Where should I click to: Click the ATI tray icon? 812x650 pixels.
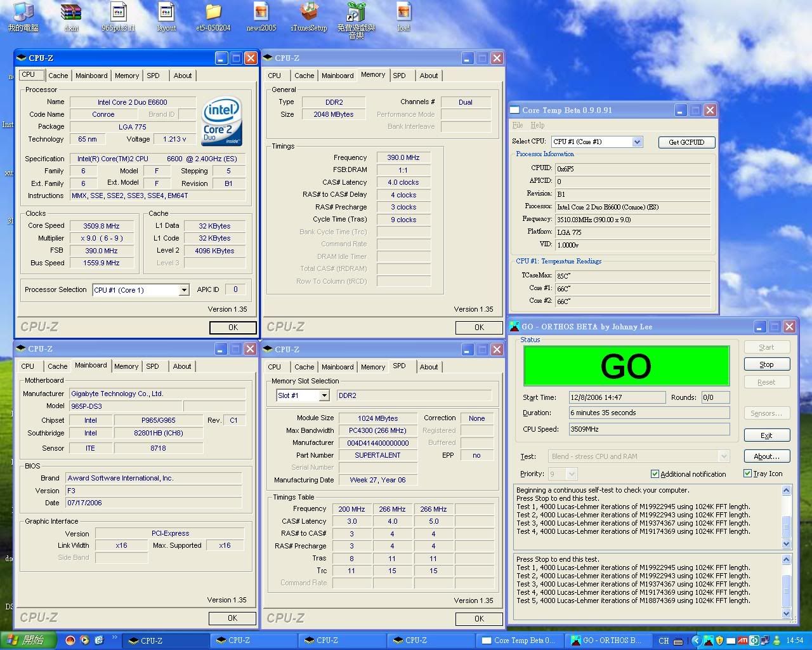(x=742, y=640)
